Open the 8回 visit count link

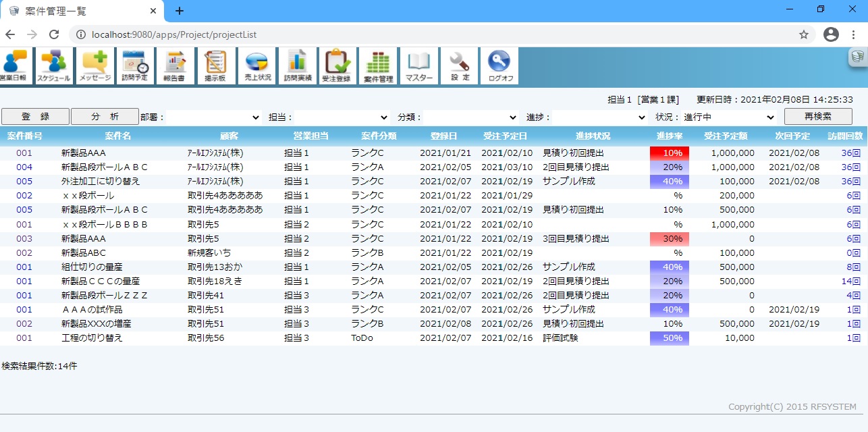(x=854, y=267)
